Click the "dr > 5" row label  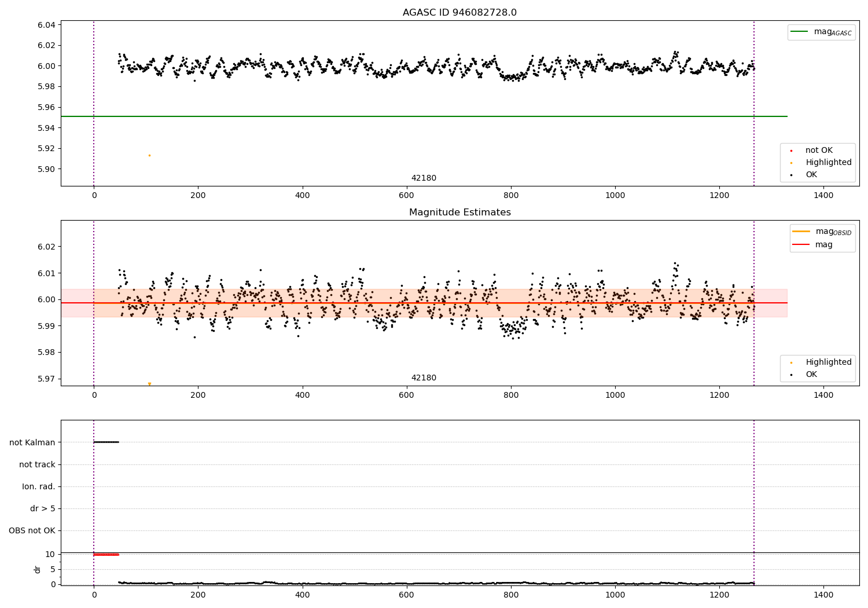pos(43,508)
